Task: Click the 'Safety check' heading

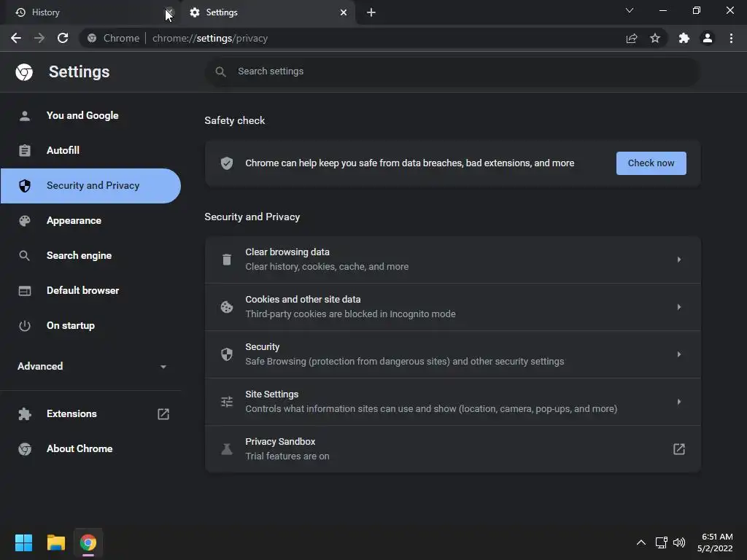Action: [x=234, y=120]
